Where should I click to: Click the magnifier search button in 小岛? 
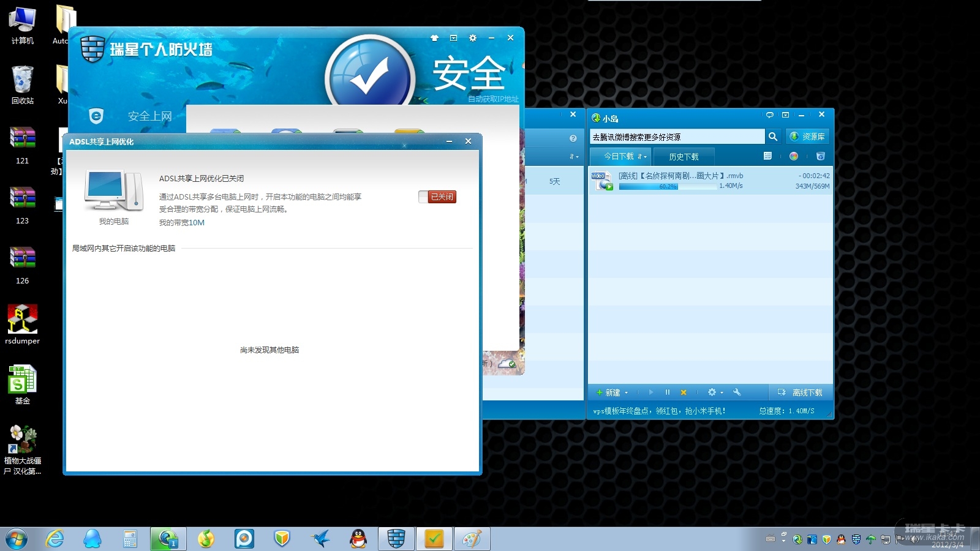click(773, 137)
